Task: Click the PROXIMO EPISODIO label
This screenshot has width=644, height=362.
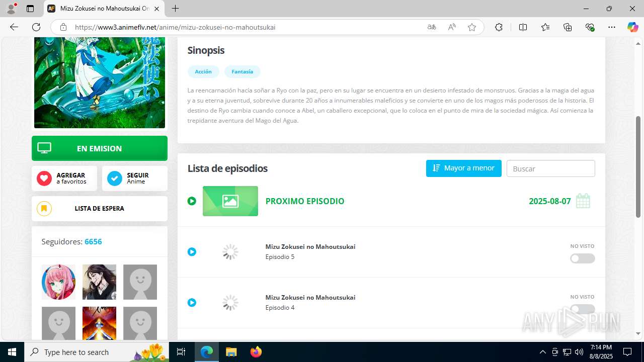Action: (x=305, y=201)
